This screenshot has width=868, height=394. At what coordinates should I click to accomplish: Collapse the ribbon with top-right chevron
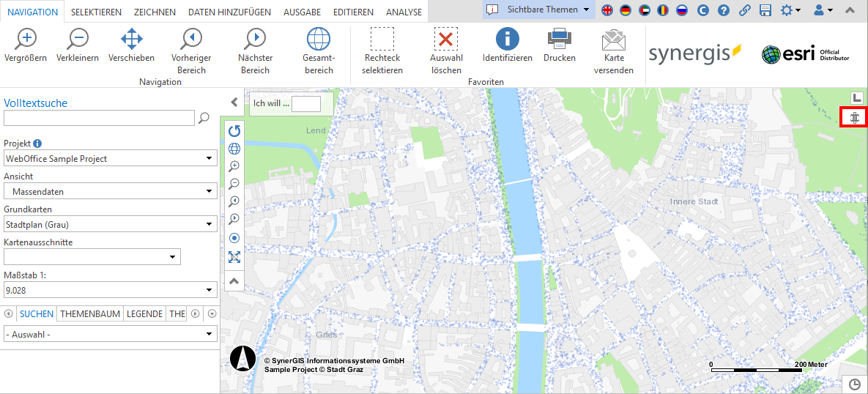(x=850, y=10)
